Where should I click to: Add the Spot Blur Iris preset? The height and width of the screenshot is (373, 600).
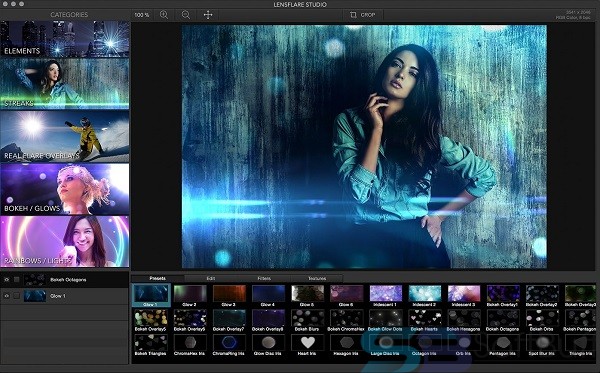(x=542, y=345)
